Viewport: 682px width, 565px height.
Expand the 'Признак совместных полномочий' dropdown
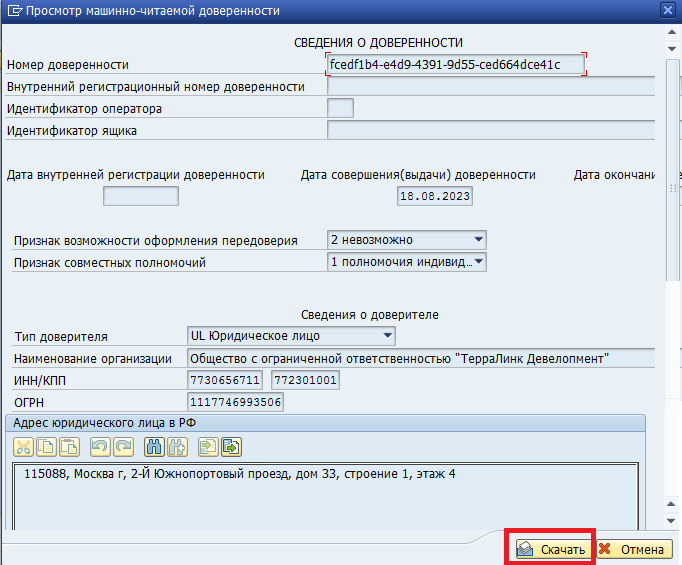pyautogui.click(x=478, y=262)
